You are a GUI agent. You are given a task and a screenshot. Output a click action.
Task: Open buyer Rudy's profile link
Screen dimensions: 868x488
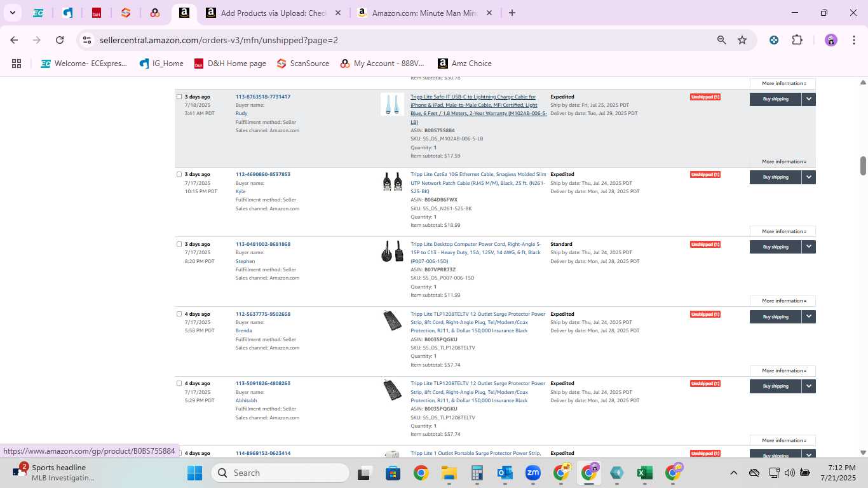(241, 114)
